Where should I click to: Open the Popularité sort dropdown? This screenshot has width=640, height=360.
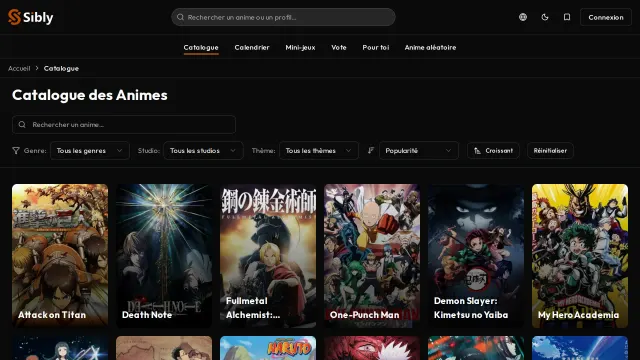pos(419,151)
